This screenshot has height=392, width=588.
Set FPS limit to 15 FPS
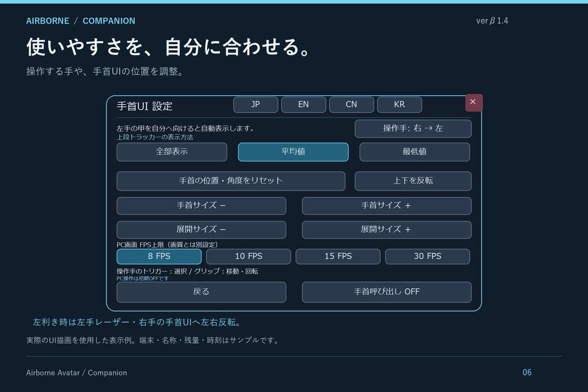pyautogui.click(x=338, y=257)
